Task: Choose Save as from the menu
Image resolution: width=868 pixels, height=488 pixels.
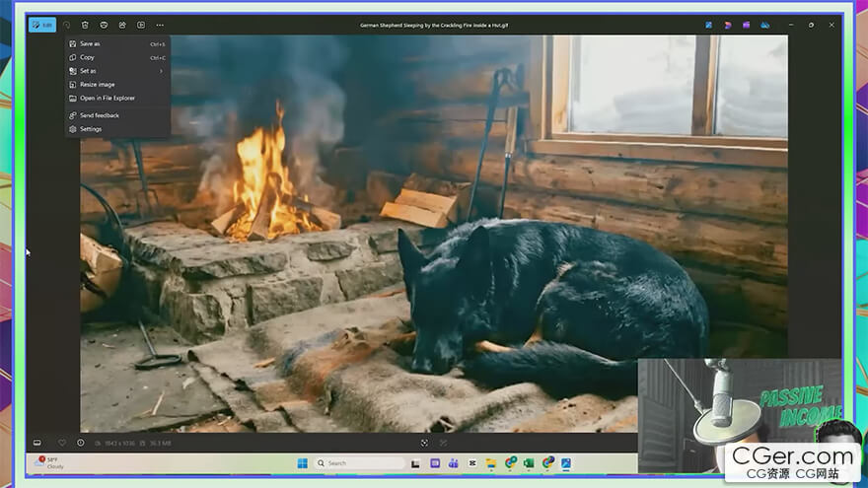Action: pos(117,43)
